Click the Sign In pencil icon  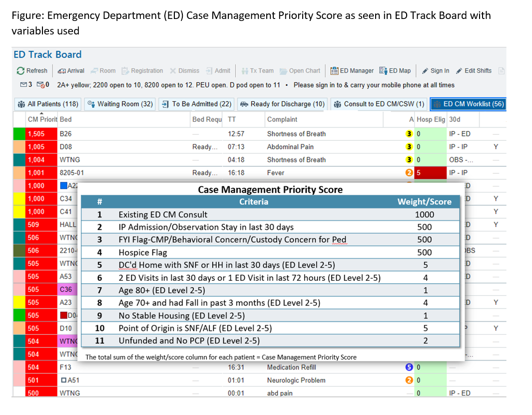click(426, 71)
